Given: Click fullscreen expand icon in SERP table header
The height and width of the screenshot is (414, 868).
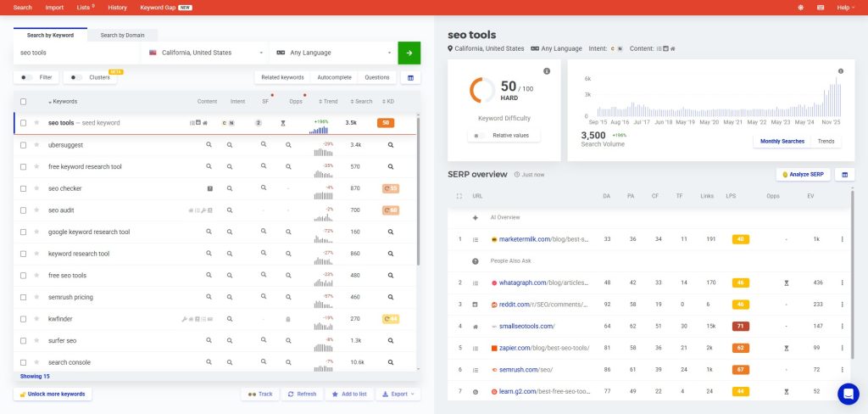Looking at the screenshot, I should click(x=459, y=196).
